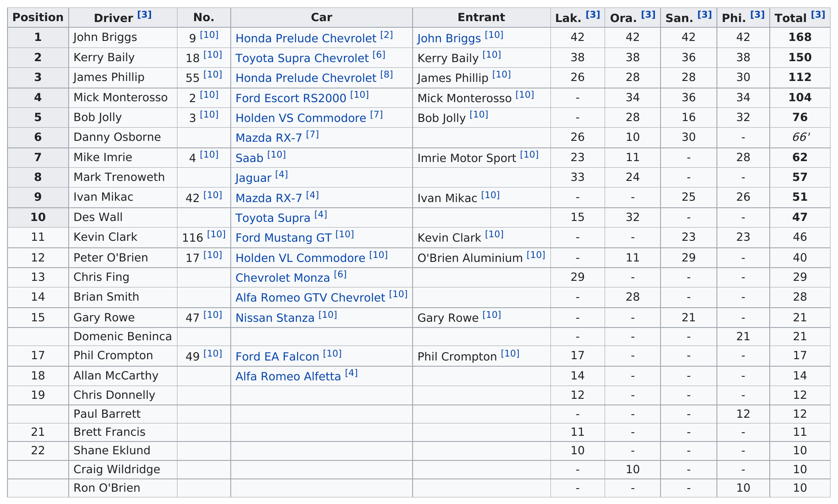This screenshot has width=838, height=504.
Task: Click the Car column header
Action: click(x=321, y=18)
